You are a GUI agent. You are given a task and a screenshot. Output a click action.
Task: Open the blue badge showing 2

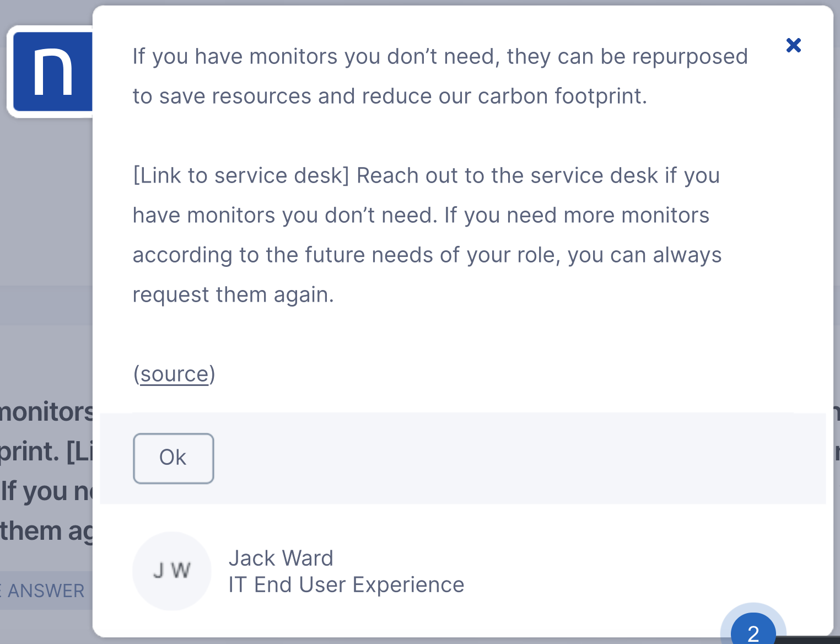[753, 631]
